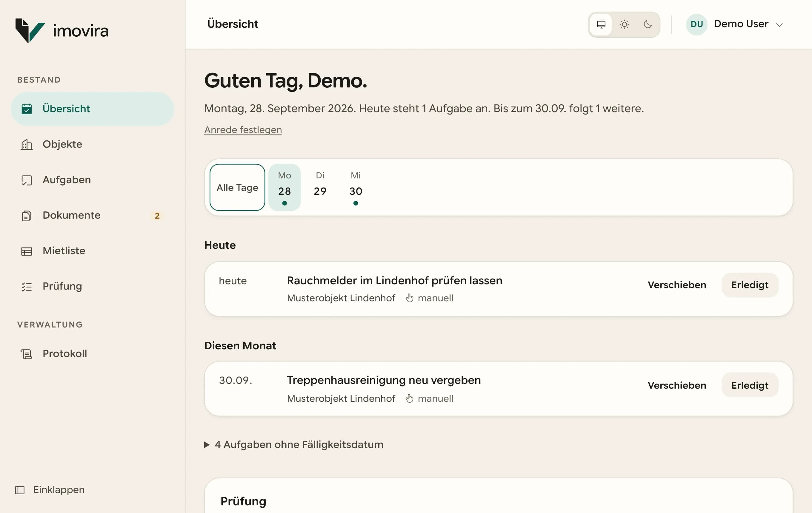Click the Übersicht calendar icon in sidebar
Screen dimensions: 812x513
point(27,109)
